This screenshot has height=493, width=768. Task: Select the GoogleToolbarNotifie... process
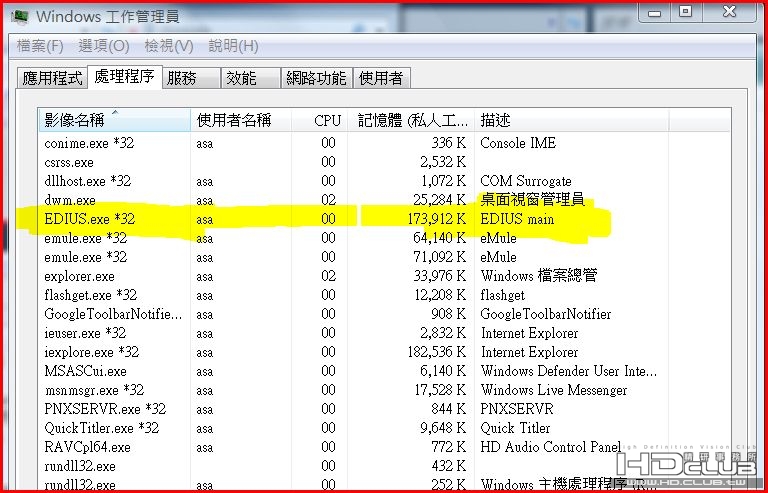pyautogui.click(x=383, y=314)
